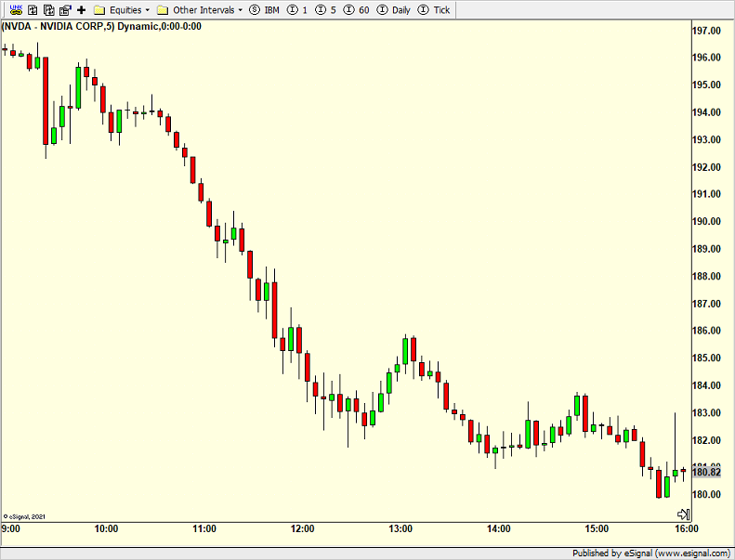The width and height of the screenshot is (735, 560).
Task: Click the folder icon beside Other Intervals
Action: 163,9
